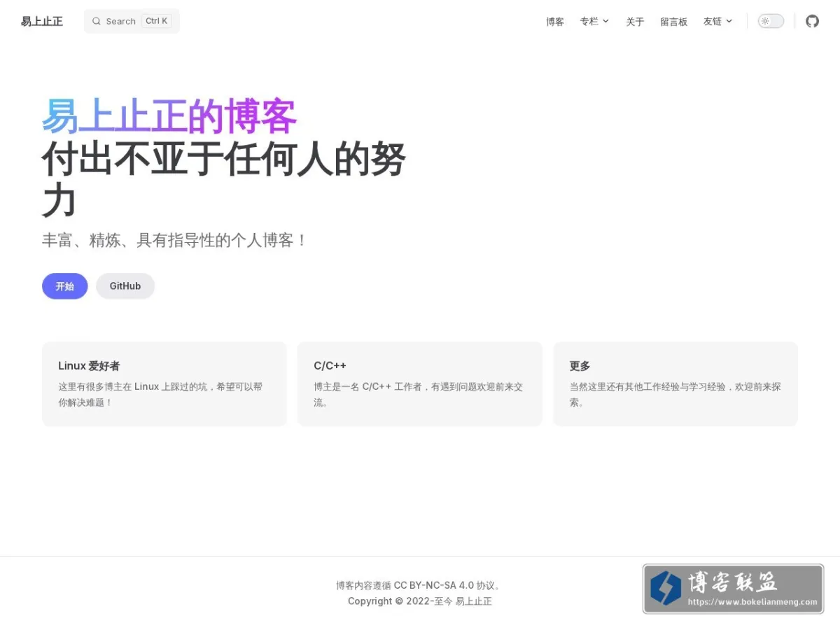This screenshot has width=840, height=630.
Task: Expand the 友链 dropdown menu
Action: point(717,21)
